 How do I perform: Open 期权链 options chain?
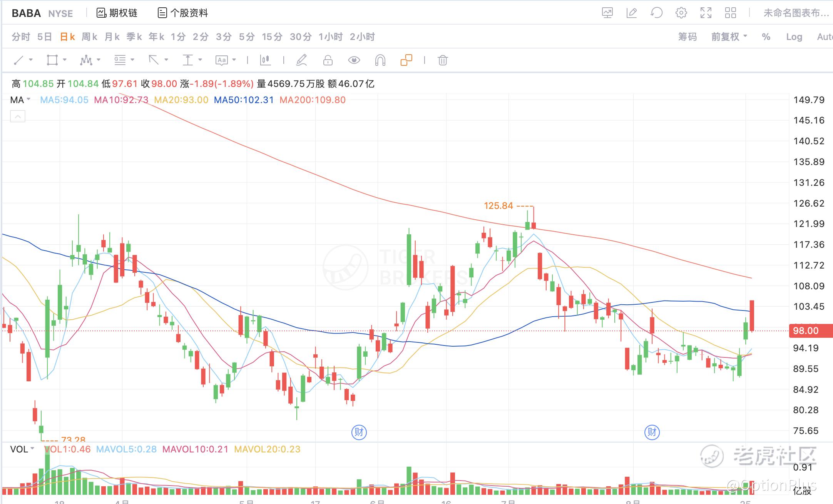click(117, 13)
